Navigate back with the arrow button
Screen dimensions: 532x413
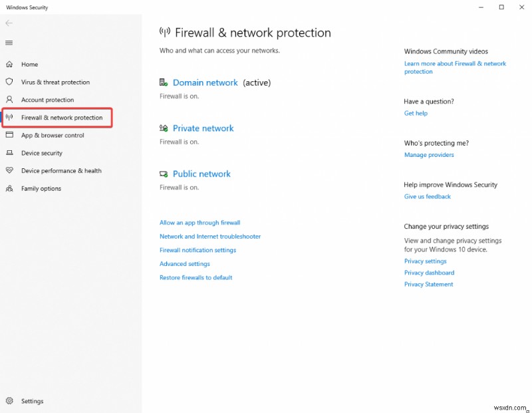(x=9, y=23)
